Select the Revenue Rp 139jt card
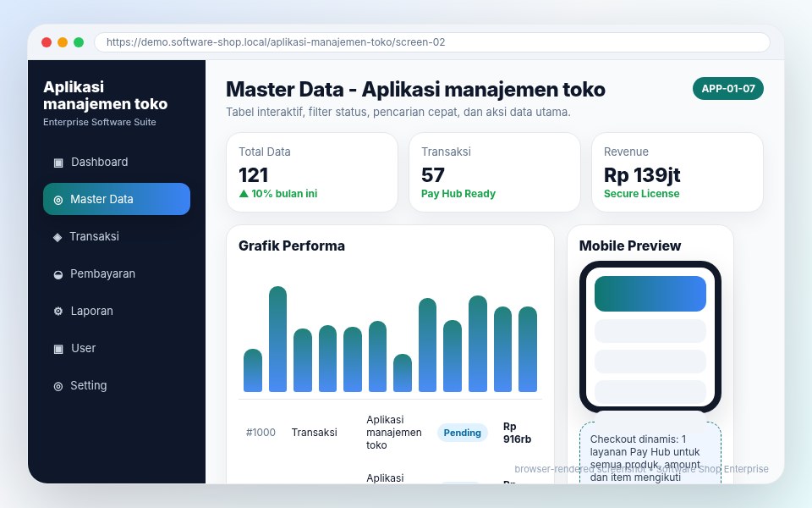Viewport: 812px width, 508px height. 677,172
